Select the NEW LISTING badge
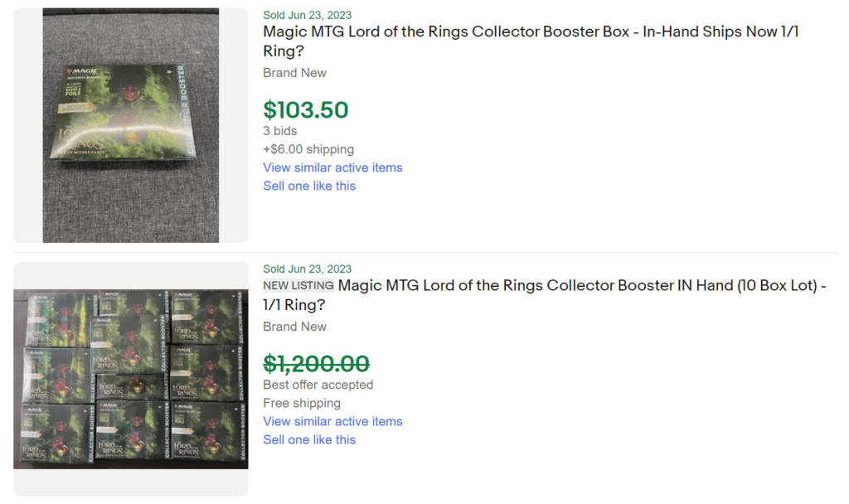The image size is (849, 504). click(x=298, y=284)
